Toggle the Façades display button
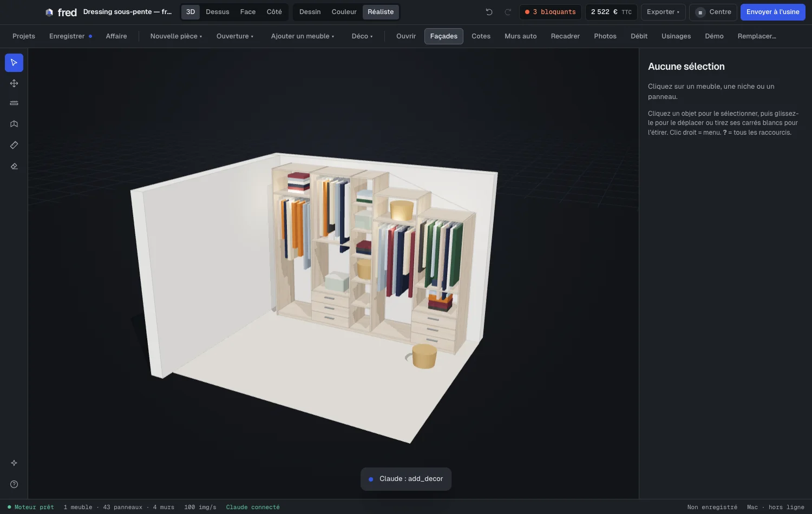812x514 pixels. click(444, 36)
